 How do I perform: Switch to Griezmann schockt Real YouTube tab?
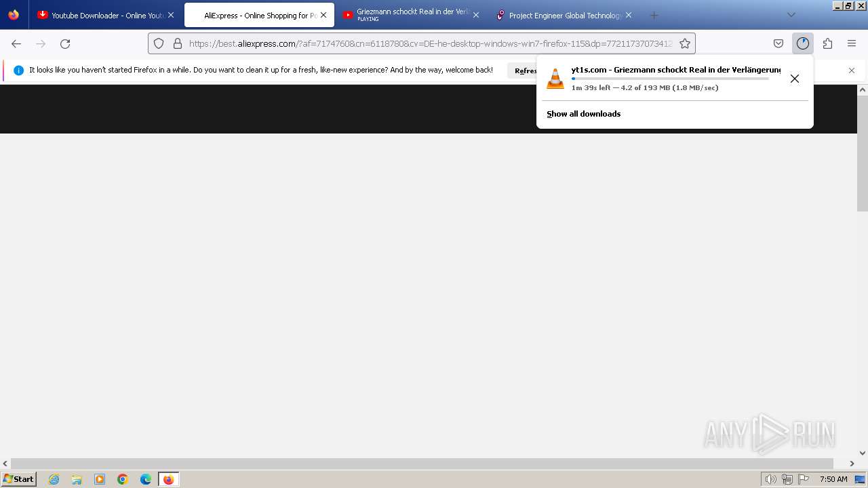point(412,15)
